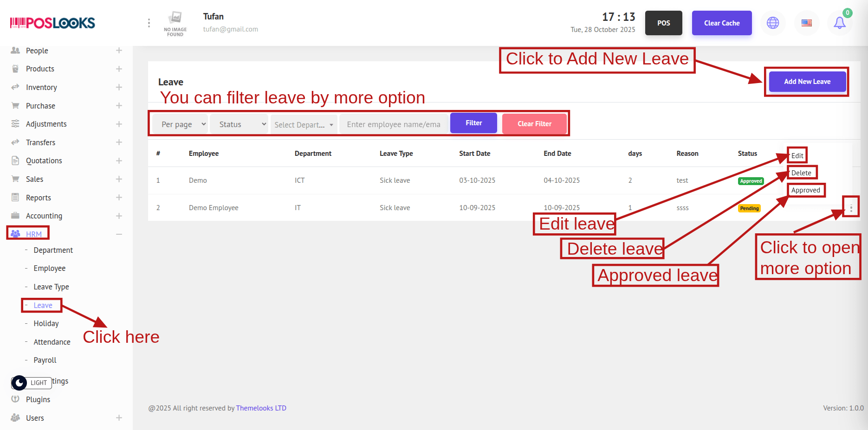Expand the Products menu plus sign
868x430 pixels.
click(x=119, y=69)
